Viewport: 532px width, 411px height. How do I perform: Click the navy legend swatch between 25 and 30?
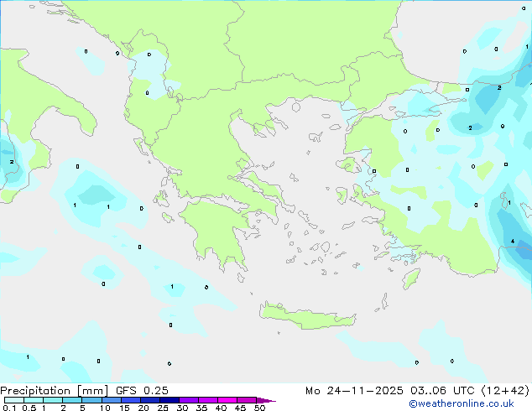[169, 400]
